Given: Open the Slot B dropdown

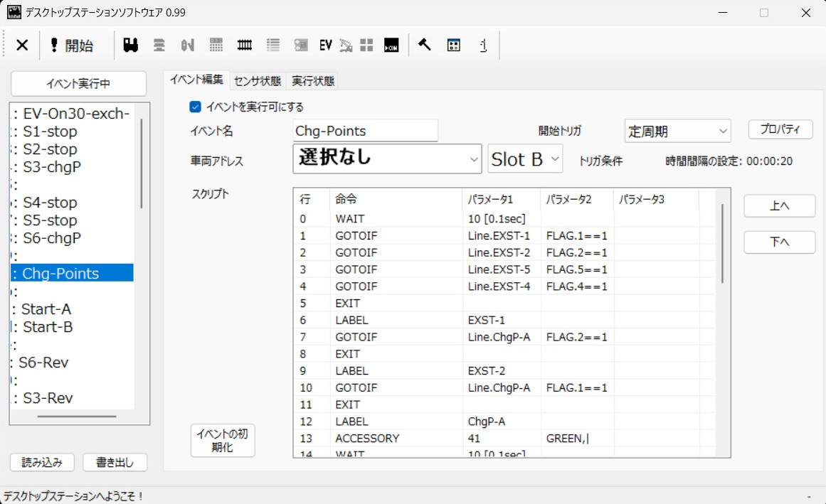Looking at the screenshot, I should pyautogui.click(x=525, y=159).
